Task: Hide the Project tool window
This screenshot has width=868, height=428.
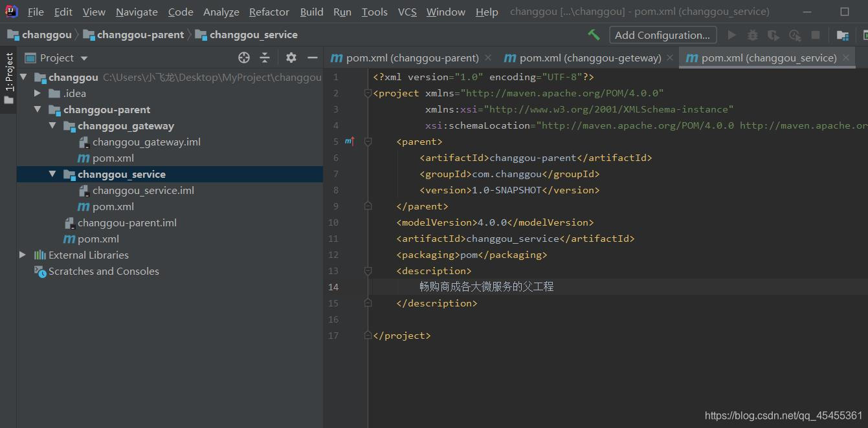Action: point(313,58)
